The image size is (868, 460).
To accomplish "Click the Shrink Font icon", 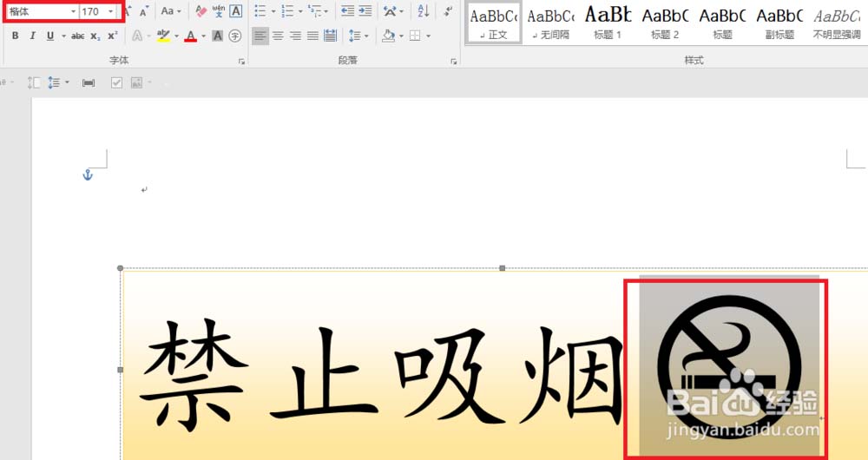I will pyautogui.click(x=144, y=11).
